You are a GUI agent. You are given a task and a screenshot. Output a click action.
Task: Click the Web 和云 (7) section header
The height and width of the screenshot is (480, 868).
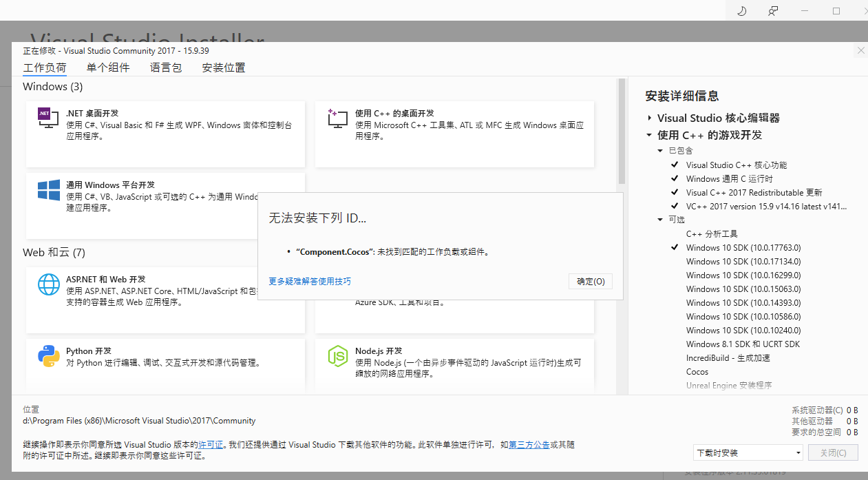[x=54, y=253]
